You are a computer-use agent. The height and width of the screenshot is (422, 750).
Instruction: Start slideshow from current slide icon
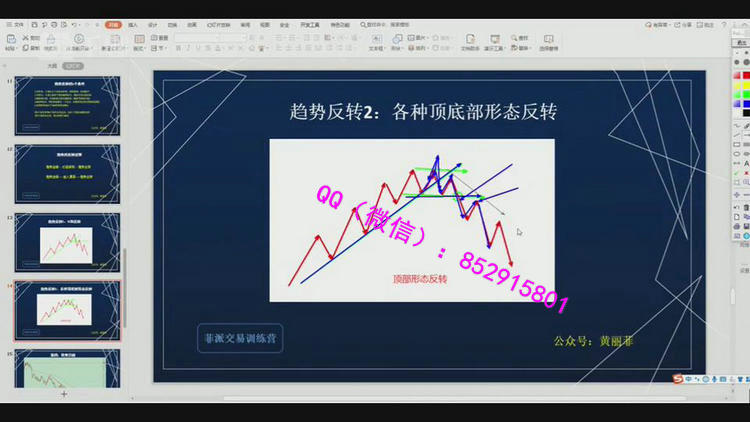78,42
